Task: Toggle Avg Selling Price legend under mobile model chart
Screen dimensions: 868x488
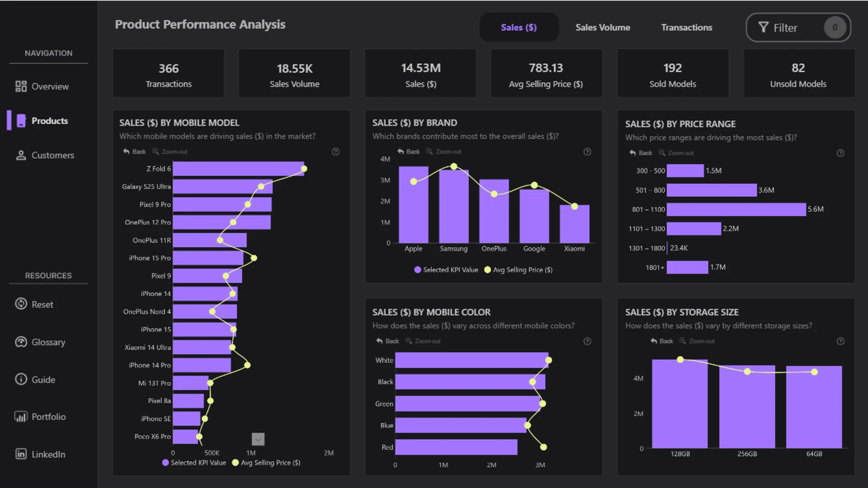Action: (266, 463)
